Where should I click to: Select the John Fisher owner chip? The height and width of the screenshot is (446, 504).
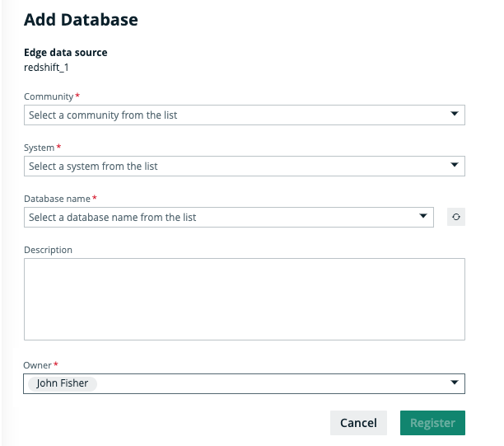coord(62,383)
